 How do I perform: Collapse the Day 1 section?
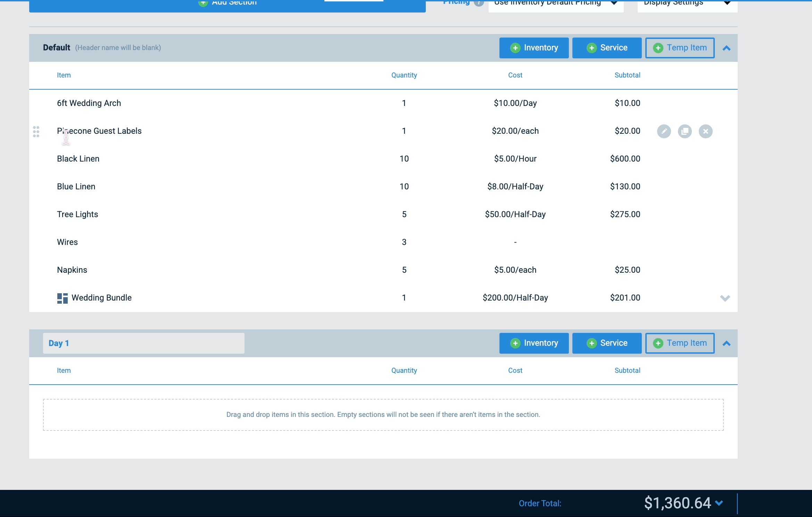tap(726, 344)
